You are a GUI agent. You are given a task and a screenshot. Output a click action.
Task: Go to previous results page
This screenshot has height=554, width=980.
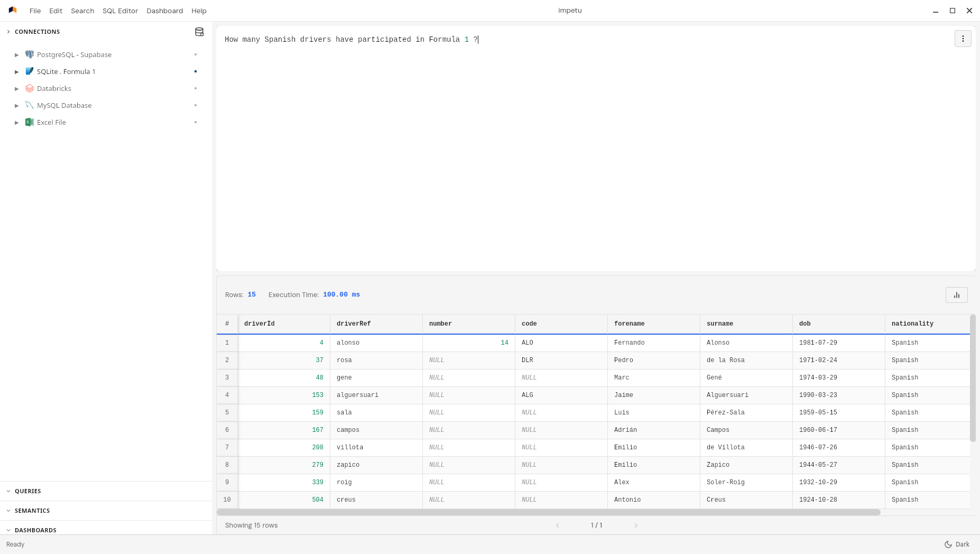click(557, 525)
